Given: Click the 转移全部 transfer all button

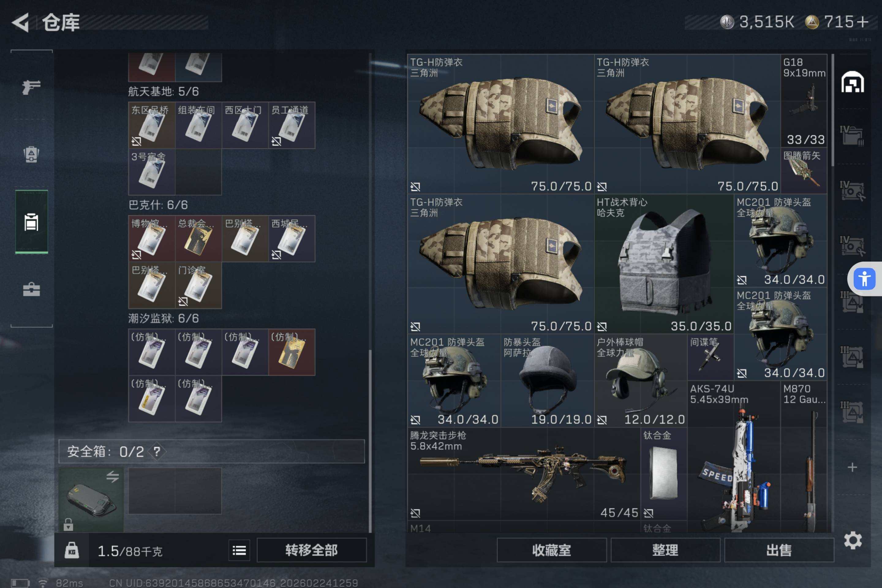Looking at the screenshot, I should click(x=311, y=550).
